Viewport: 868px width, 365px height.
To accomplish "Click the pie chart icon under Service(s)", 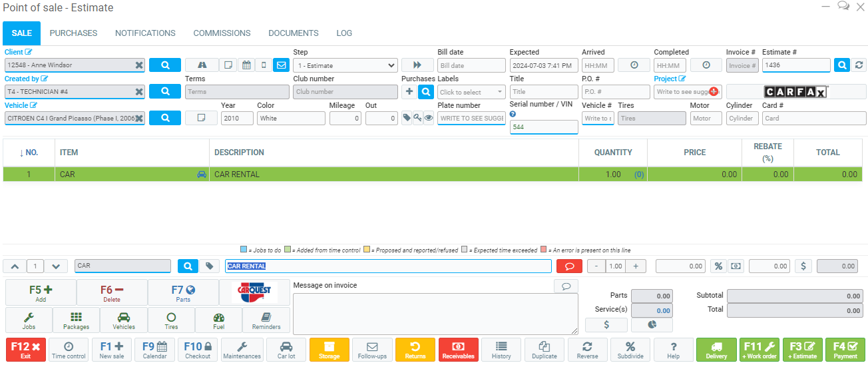I will [652, 325].
